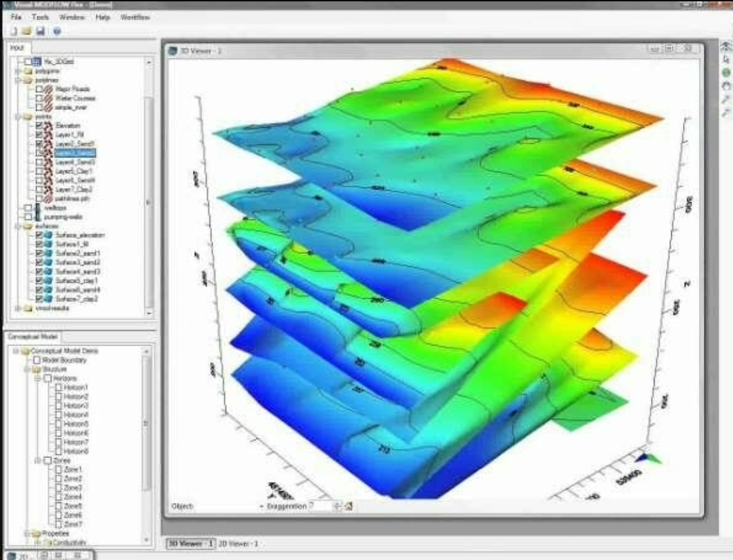Select the Horizon8 tree item

[x=75, y=451]
